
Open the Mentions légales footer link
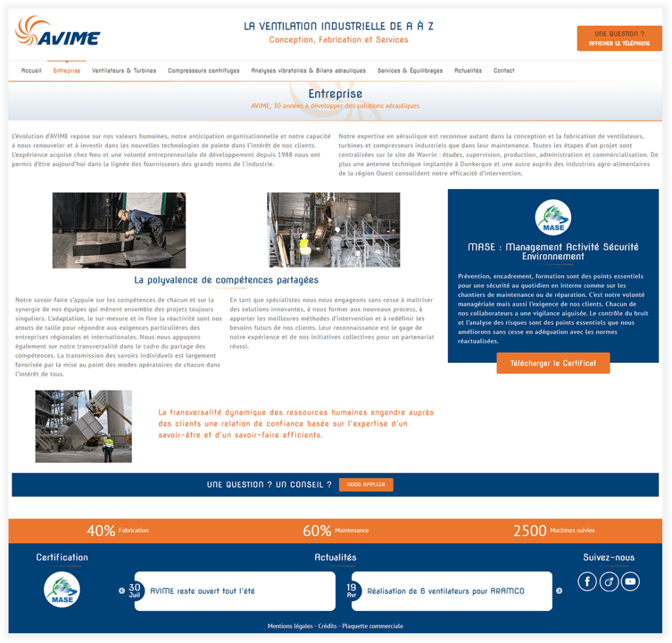click(x=290, y=626)
